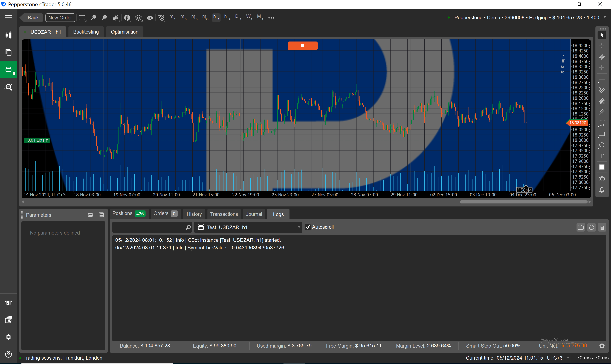Image resolution: width=611 pixels, height=364 pixels.
Task: Select the cursor pointer tool
Action: tap(602, 35)
